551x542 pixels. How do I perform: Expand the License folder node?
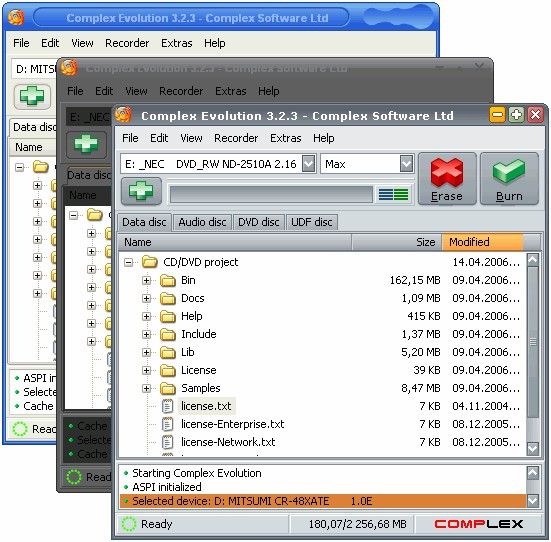[x=146, y=370]
